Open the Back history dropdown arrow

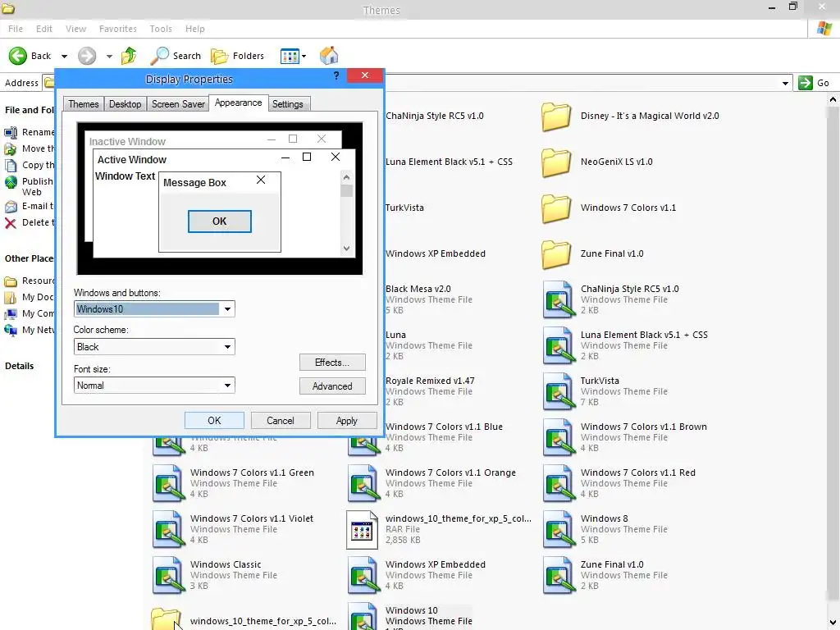click(64, 57)
